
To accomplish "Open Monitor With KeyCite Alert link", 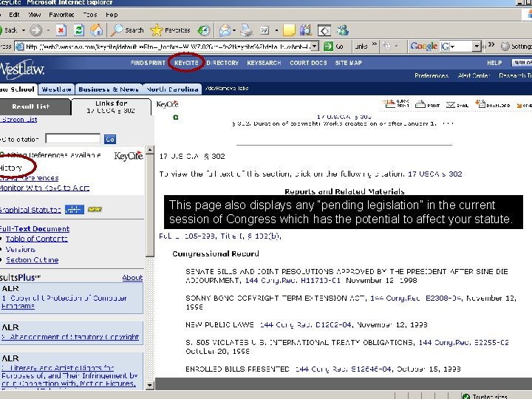I will point(44,188).
